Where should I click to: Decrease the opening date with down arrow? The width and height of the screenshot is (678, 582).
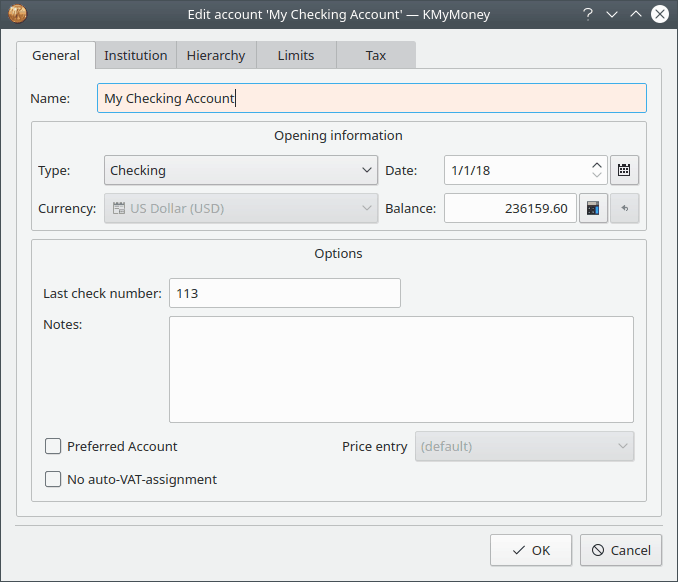click(597, 177)
